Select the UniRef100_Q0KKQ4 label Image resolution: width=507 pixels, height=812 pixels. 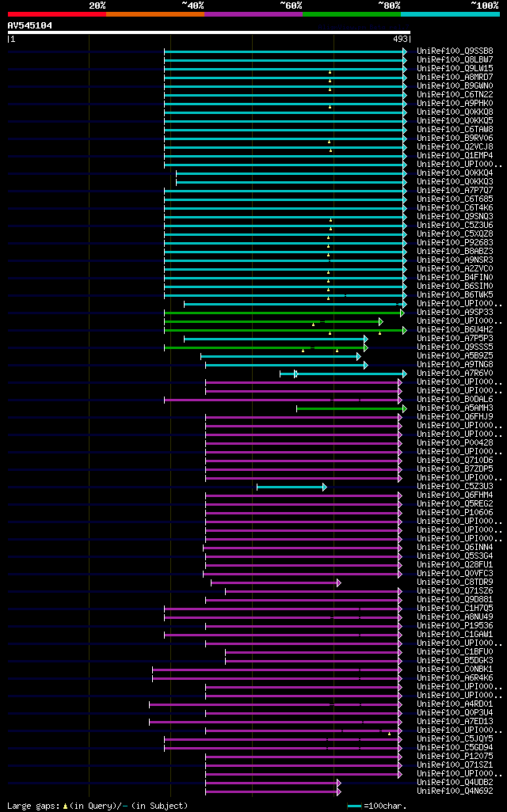point(456,173)
